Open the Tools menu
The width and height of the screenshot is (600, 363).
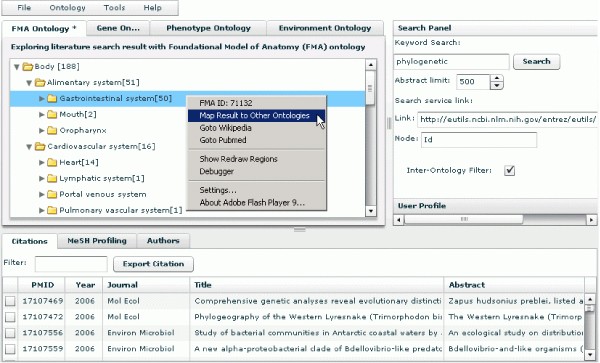click(x=114, y=8)
